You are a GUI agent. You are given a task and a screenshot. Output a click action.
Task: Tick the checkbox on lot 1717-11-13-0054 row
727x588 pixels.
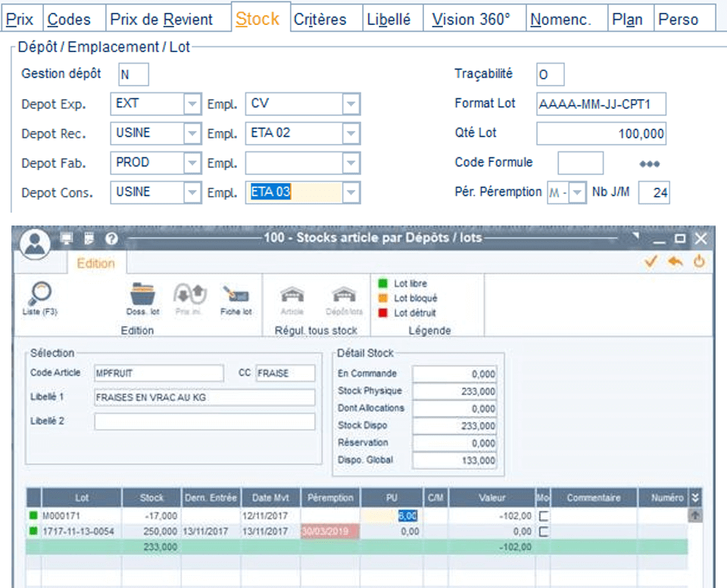pyautogui.click(x=544, y=531)
